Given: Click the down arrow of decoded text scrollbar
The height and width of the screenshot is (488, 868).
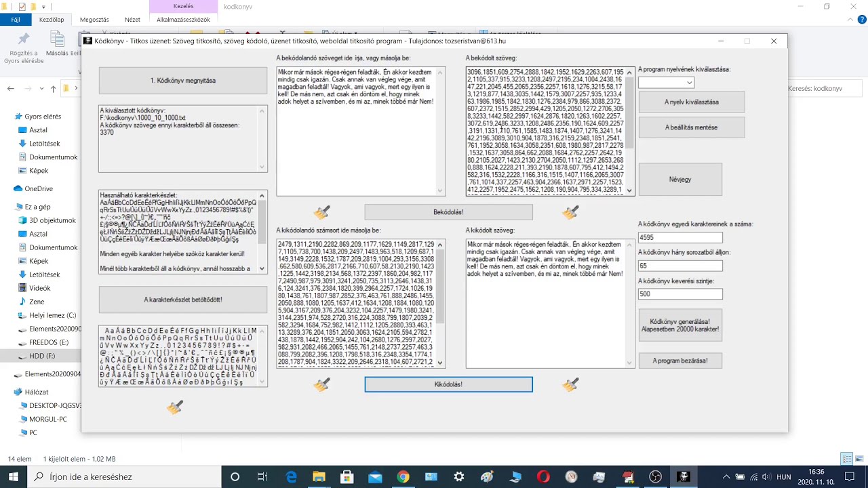Looking at the screenshot, I should (x=629, y=363).
